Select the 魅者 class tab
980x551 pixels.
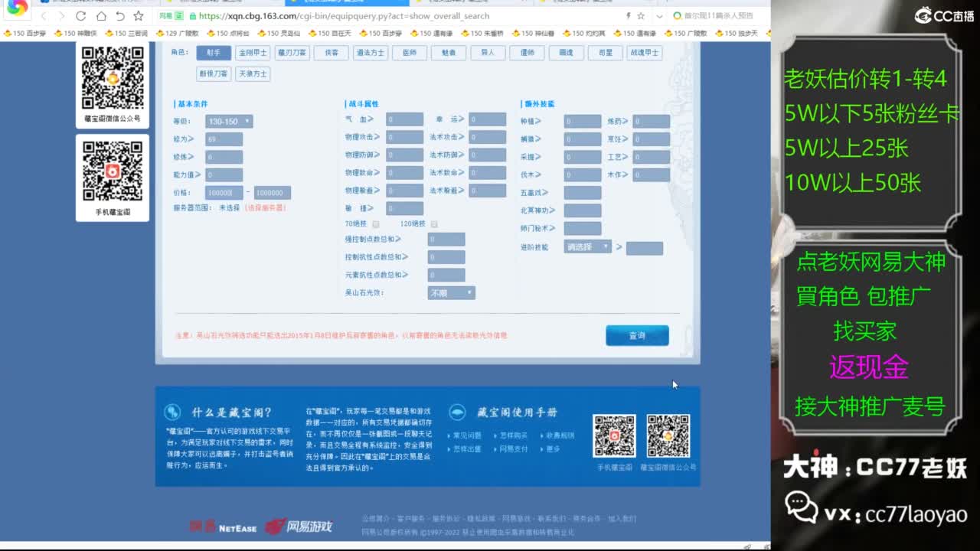[449, 53]
